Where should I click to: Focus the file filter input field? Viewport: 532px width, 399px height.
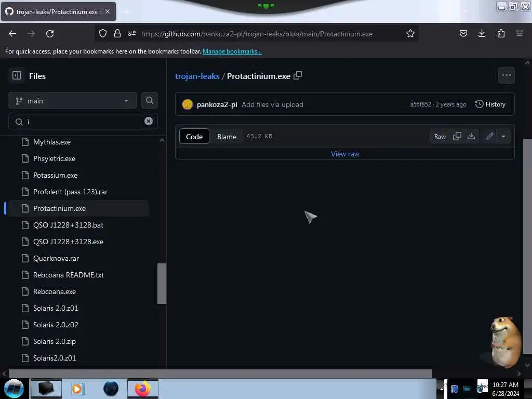pyautogui.click(x=83, y=122)
